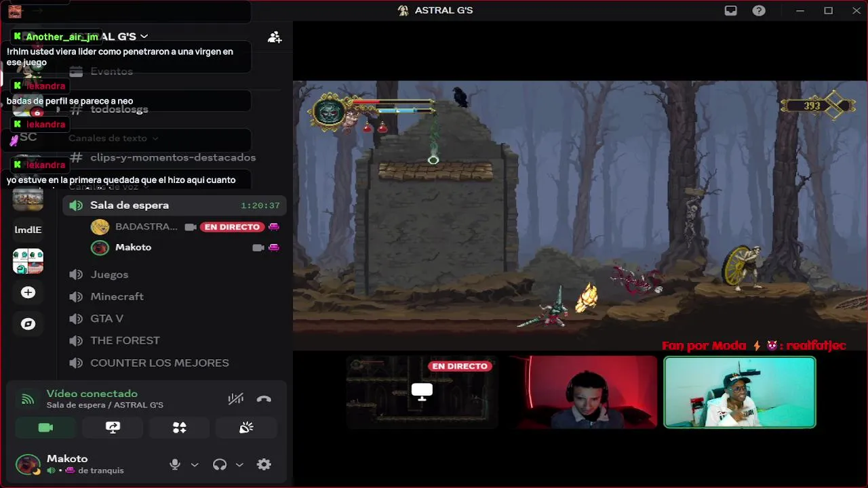Click the de tranquis custom status text
The width and height of the screenshot is (868, 488).
pos(101,470)
